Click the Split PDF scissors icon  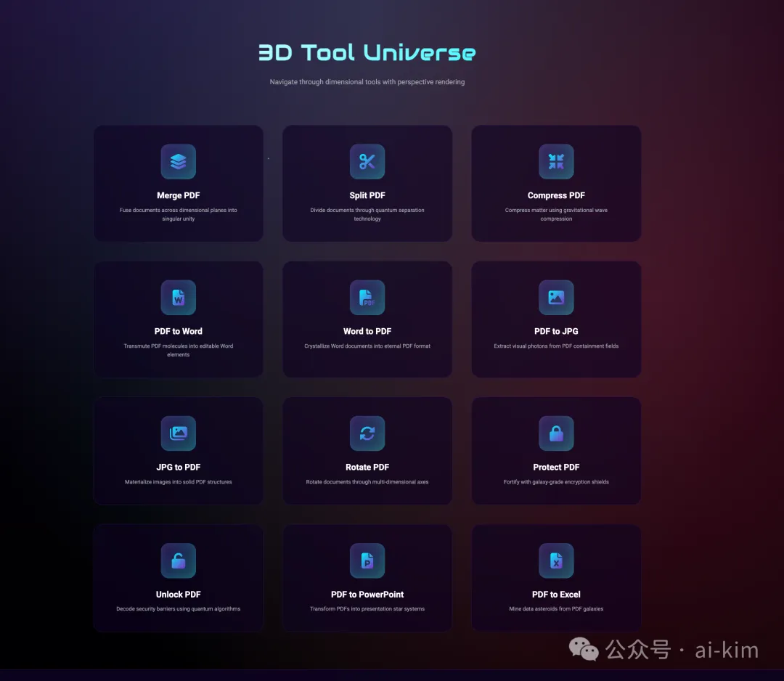(x=367, y=161)
